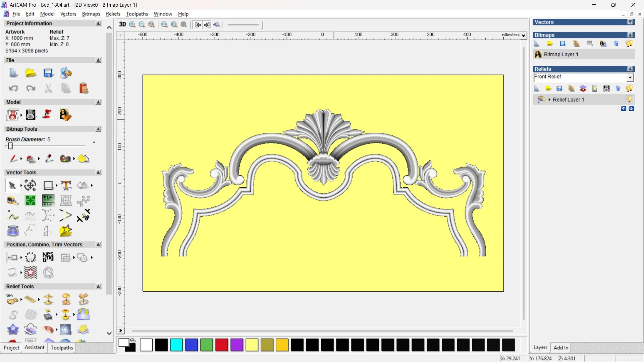Toggle all bitmap layers visibility lightbulb
The image size is (644, 362).
629,44
